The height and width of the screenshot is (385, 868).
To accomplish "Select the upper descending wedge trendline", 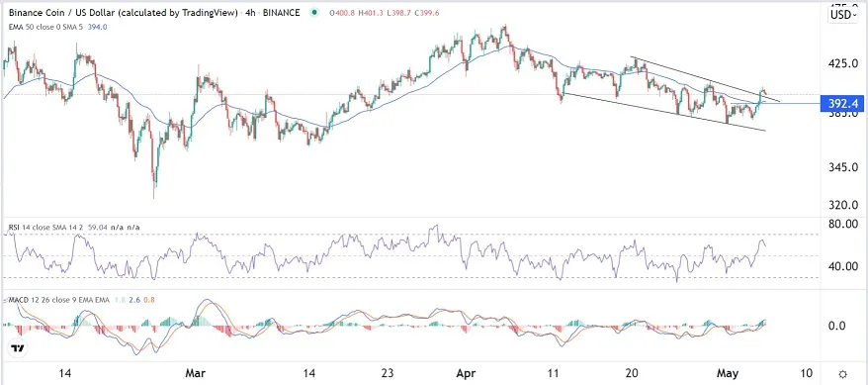I will tap(705, 79).
